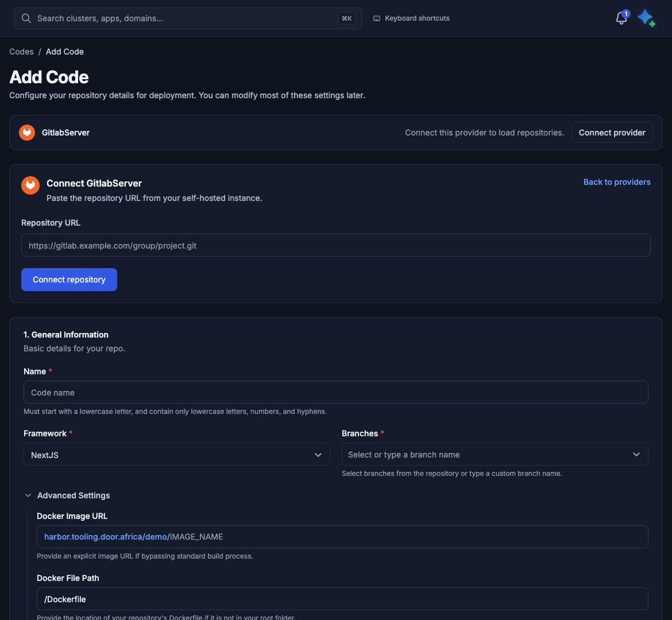
Task: Collapse Advanced Settings section
Action: (67, 495)
